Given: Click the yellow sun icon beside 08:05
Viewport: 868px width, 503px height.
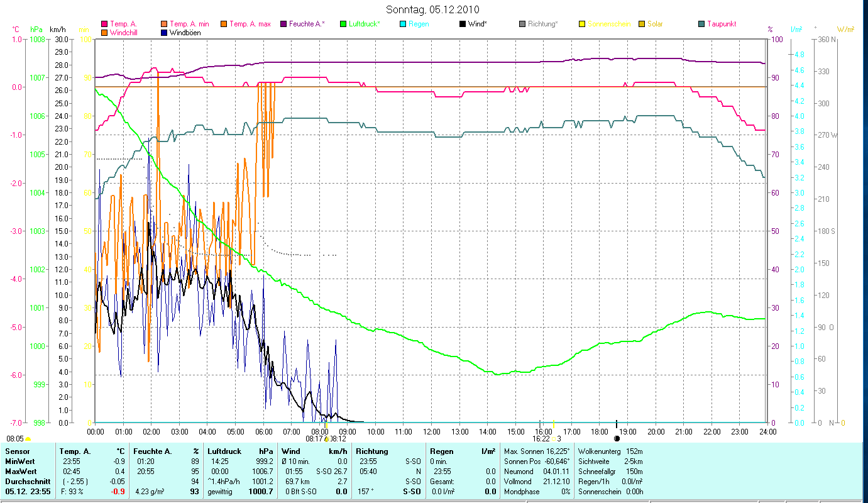Looking at the screenshot, I should [28, 438].
